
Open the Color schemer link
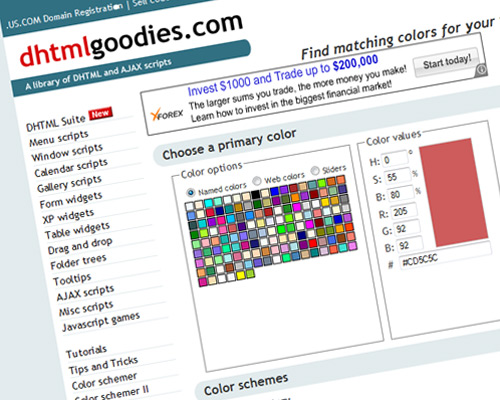[104, 382]
